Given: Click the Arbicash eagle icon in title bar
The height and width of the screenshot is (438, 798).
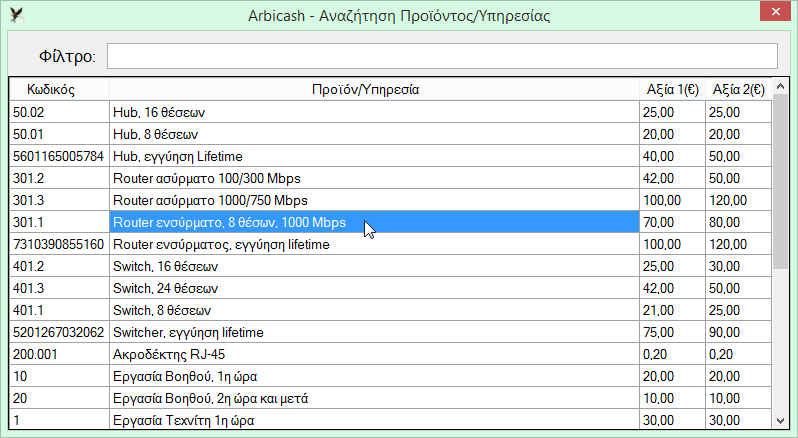Looking at the screenshot, I should [x=17, y=15].
